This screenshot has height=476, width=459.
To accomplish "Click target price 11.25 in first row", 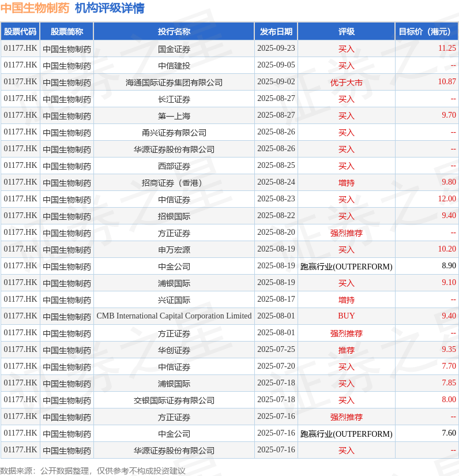I will pos(447,48).
